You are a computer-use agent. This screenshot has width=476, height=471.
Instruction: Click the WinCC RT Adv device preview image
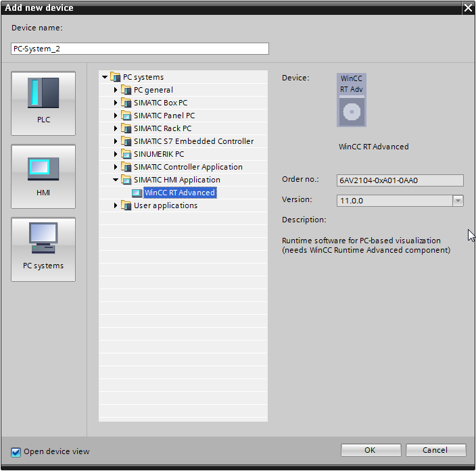[352, 100]
